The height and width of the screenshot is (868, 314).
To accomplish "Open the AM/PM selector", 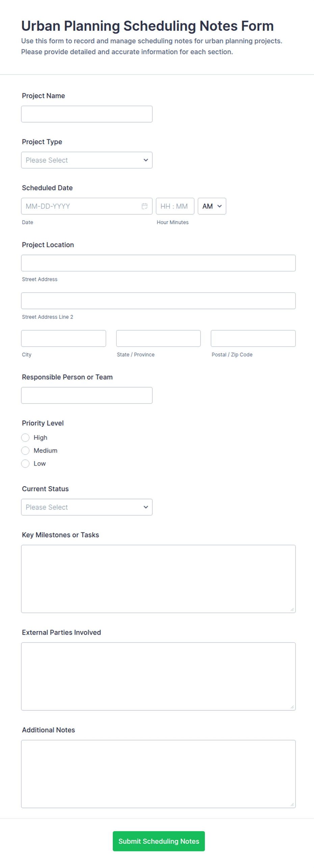I will pos(212,206).
